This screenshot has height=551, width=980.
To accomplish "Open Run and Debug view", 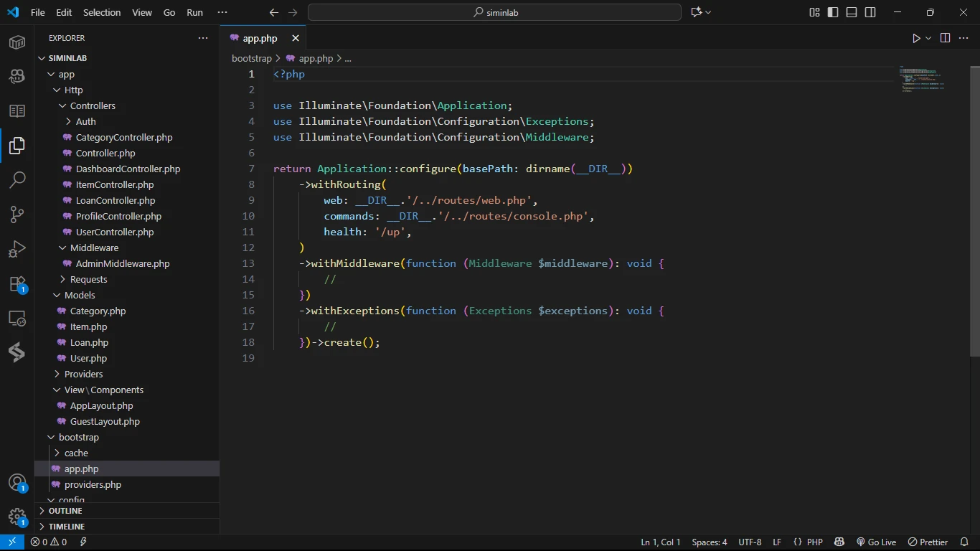I will click(17, 249).
